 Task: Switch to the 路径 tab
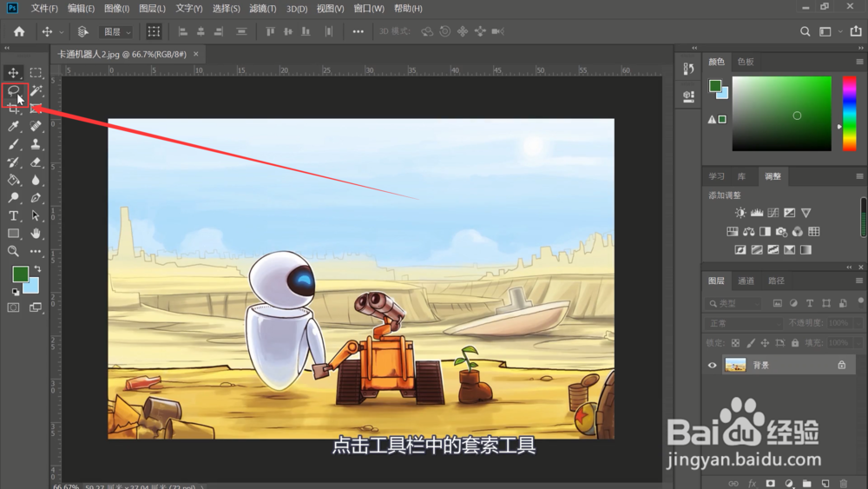[x=776, y=281]
